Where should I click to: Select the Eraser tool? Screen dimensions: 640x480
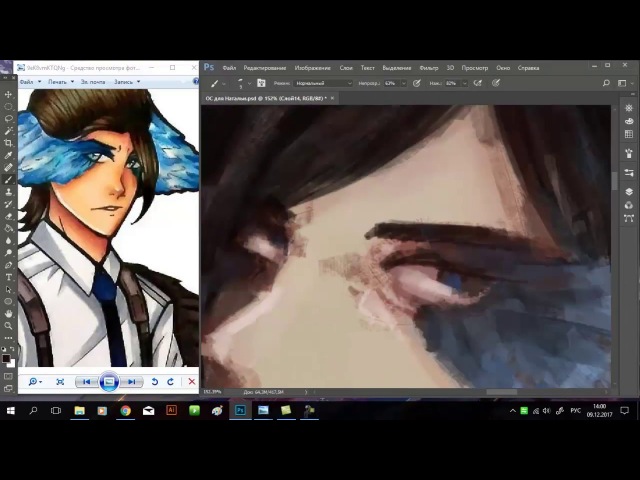click(8, 216)
